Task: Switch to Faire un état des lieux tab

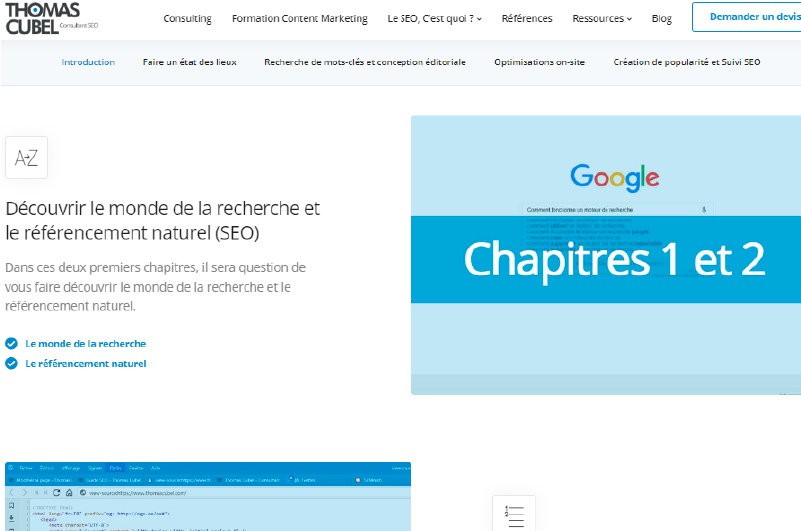Action: 190,62
